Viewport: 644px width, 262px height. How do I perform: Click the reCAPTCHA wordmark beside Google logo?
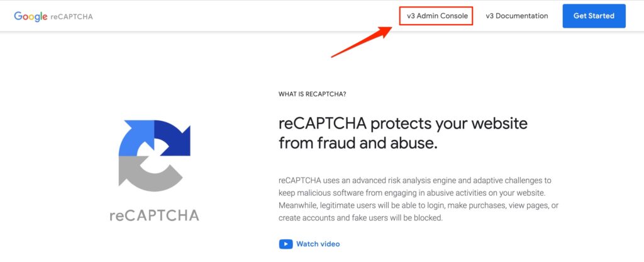point(72,16)
